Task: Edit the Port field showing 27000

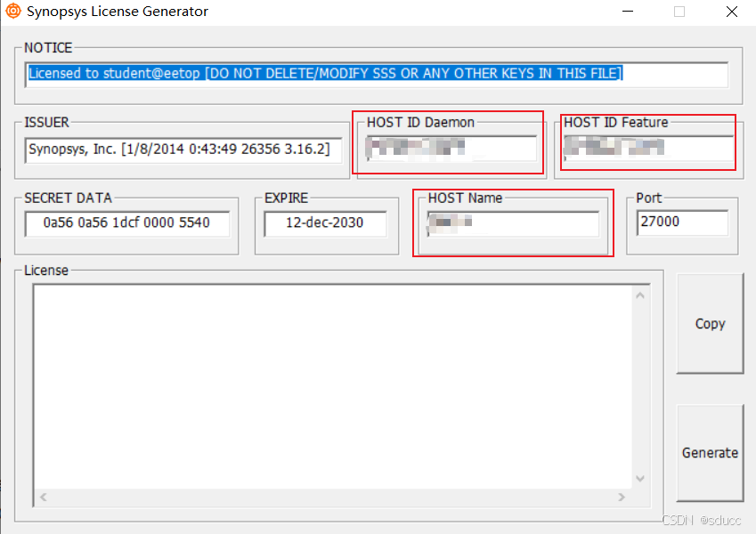Action: (x=682, y=222)
